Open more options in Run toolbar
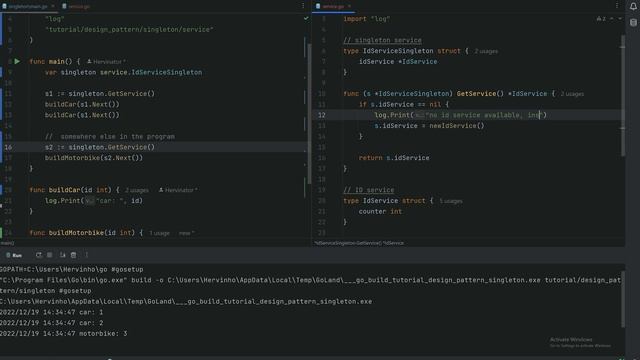Viewport: 640px width, 360px height. (x=87, y=255)
